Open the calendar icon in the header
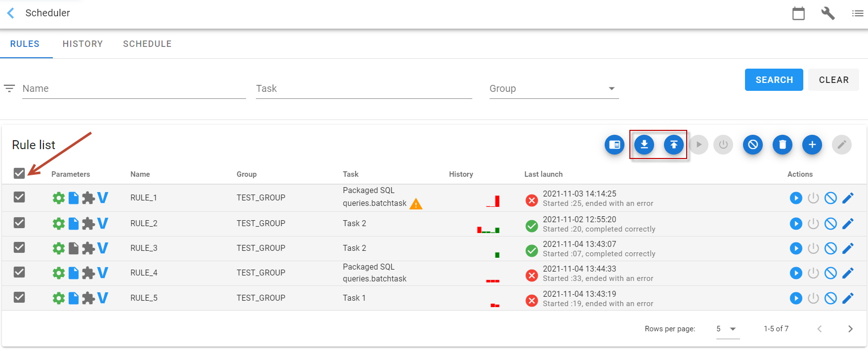This screenshot has width=868, height=355. (x=798, y=13)
